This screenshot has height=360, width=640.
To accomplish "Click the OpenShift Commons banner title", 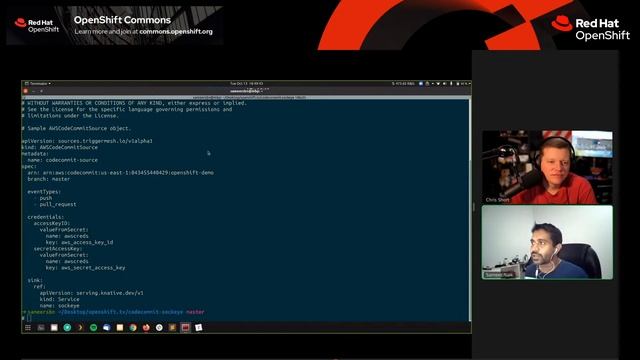I will 122,20.
